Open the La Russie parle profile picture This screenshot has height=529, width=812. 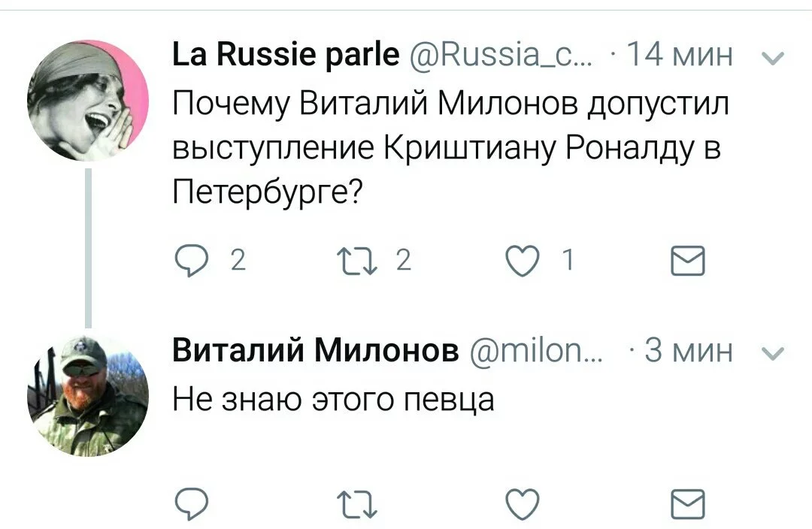click(88, 101)
